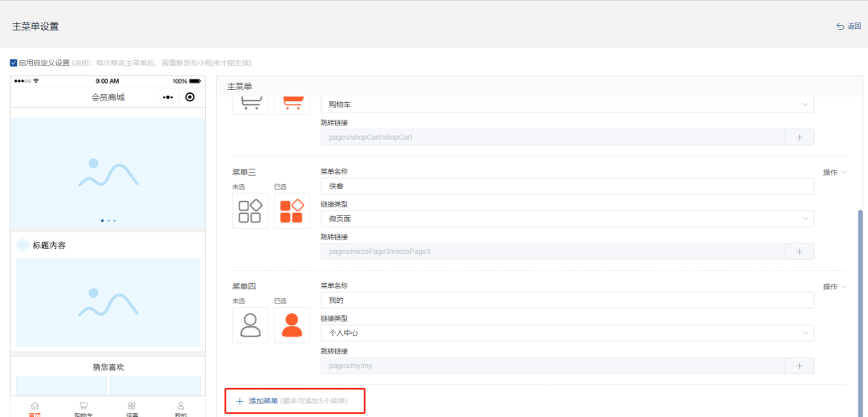
Task: Select the 首页 tab in phone preview
Action: tap(35, 409)
